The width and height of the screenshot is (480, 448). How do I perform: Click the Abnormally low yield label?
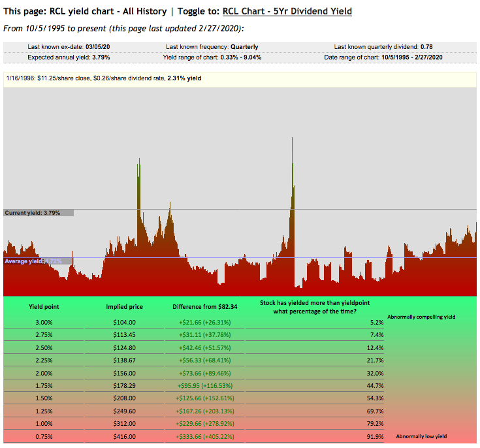421,436
